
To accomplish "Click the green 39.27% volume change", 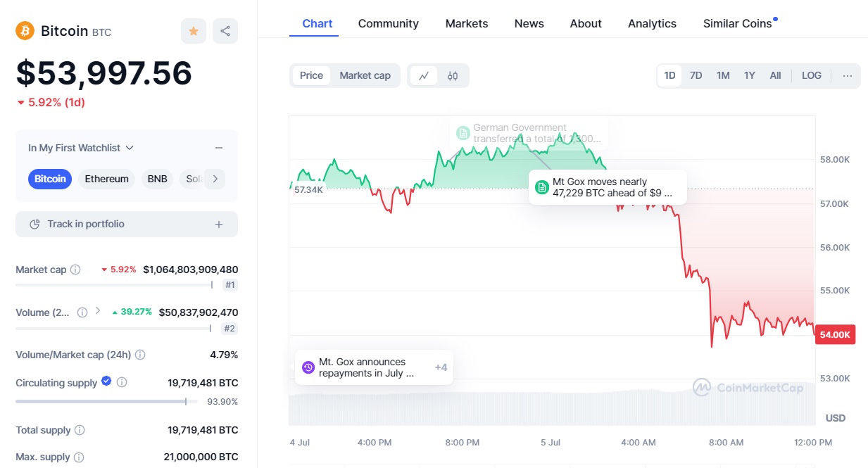I will coord(132,312).
